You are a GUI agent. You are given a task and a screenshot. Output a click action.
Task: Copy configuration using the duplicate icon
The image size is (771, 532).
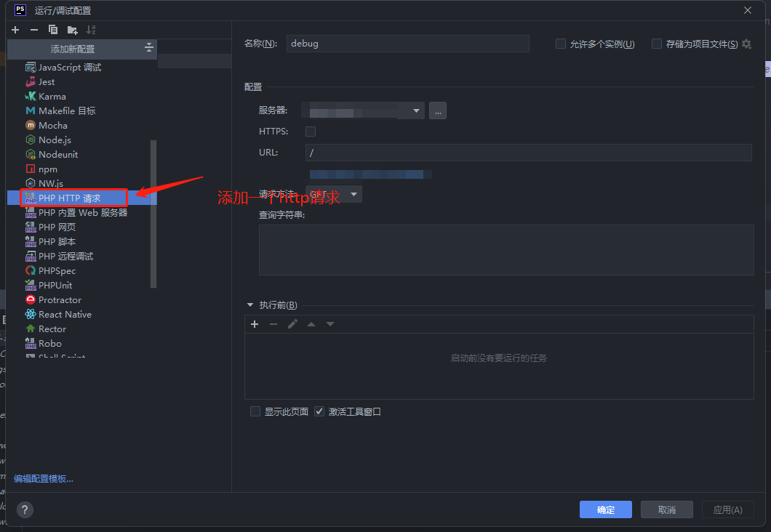coord(53,30)
